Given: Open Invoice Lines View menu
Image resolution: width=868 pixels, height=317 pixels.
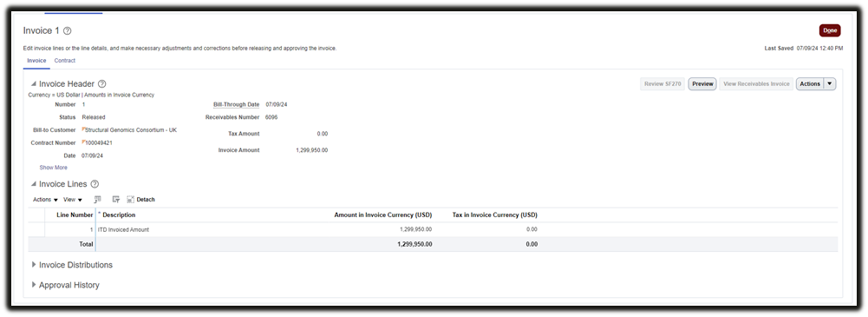Looking at the screenshot, I should pyautogui.click(x=73, y=200).
